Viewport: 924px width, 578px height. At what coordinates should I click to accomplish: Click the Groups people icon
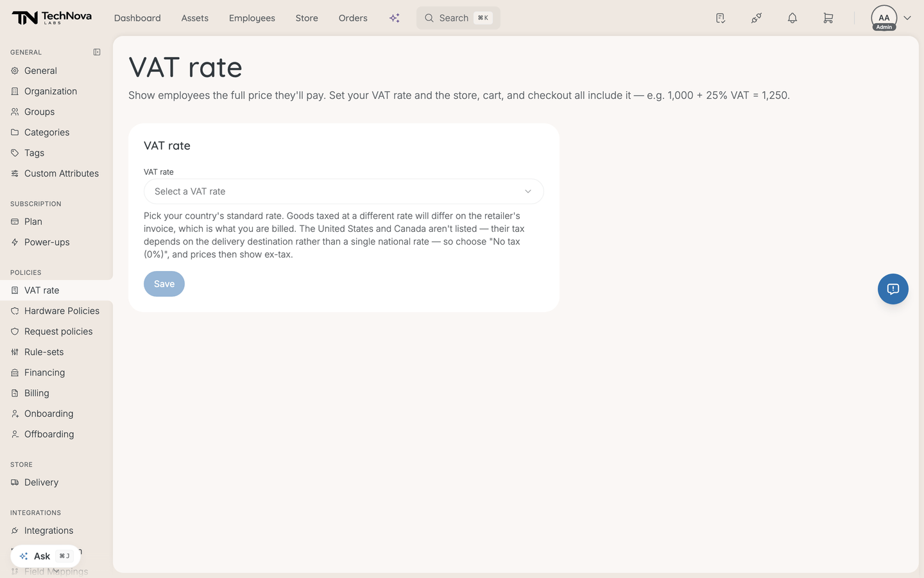15,112
